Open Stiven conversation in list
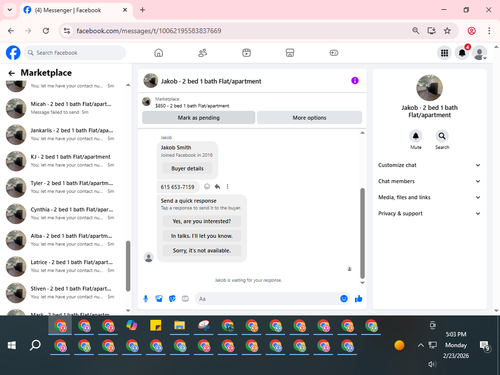500x375 pixels. pos(63,292)
